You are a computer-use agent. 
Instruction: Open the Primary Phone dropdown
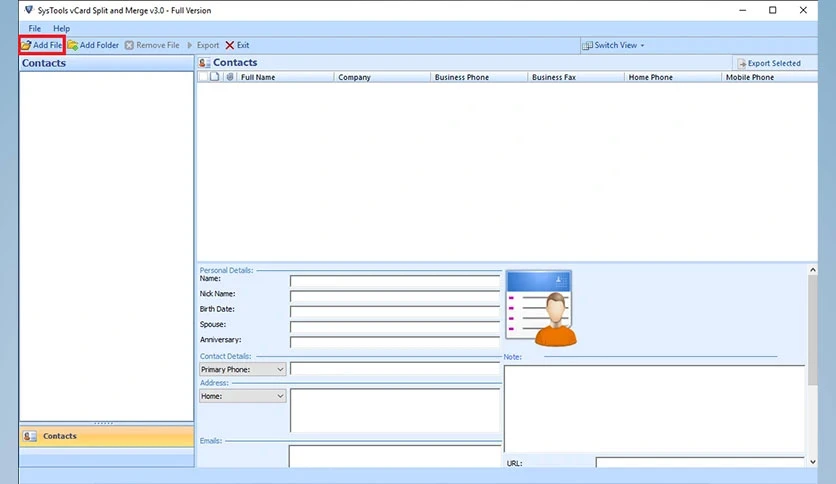pos(243,369)
